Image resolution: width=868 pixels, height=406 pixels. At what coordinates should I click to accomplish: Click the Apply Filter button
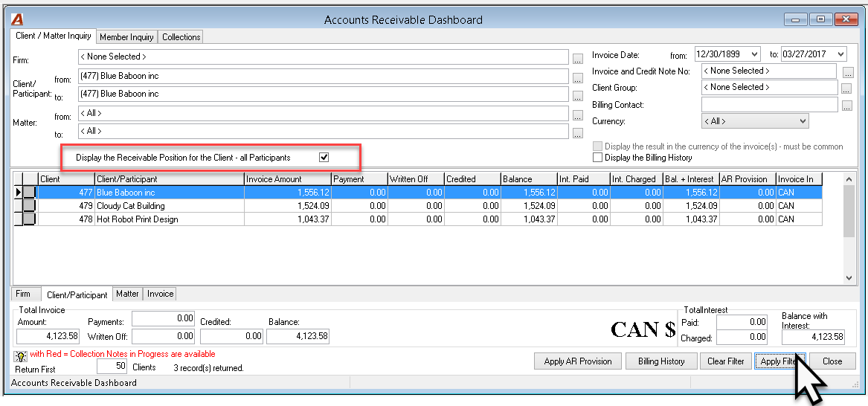(779, 361)
